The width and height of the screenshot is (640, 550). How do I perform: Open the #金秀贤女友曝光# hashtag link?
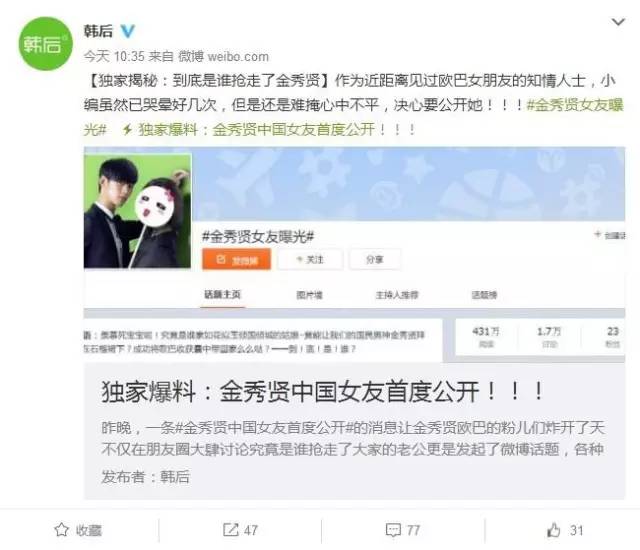[353, 117]
